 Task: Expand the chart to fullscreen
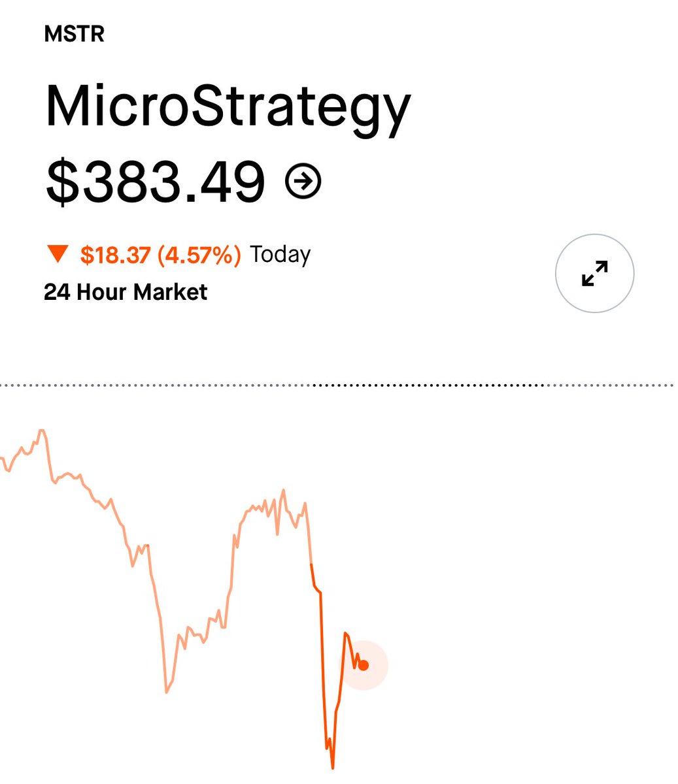pos(594,273)
